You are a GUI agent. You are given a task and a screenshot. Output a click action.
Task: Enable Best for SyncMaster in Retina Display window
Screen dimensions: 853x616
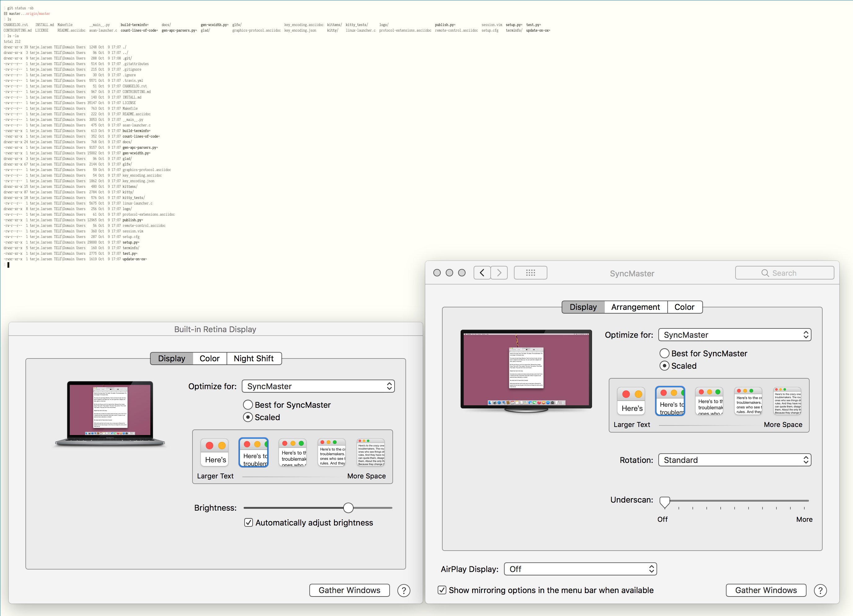[x=248, y=405]
